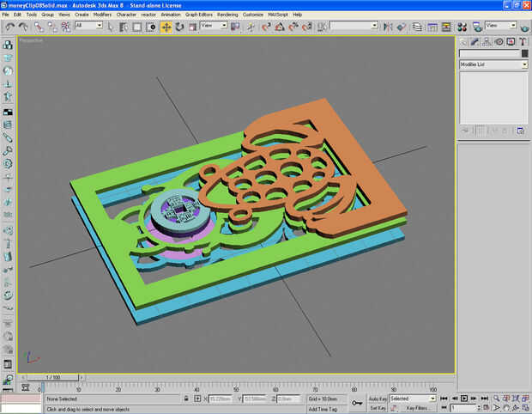Click the Configure Modifier Sets icon
The height and width of the screenshot is (414, 532).
click(520, 131)
